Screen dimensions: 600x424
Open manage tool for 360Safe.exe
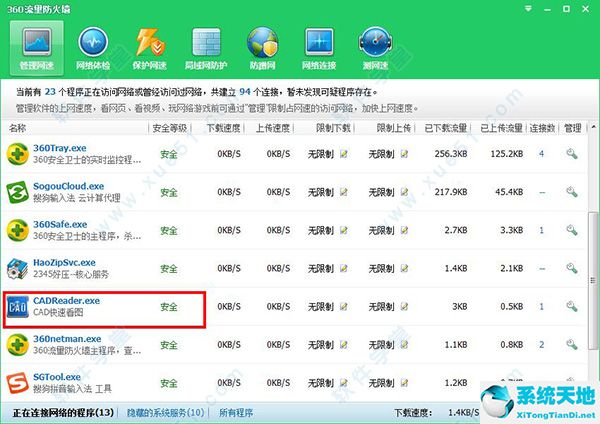tap(572, 230)
